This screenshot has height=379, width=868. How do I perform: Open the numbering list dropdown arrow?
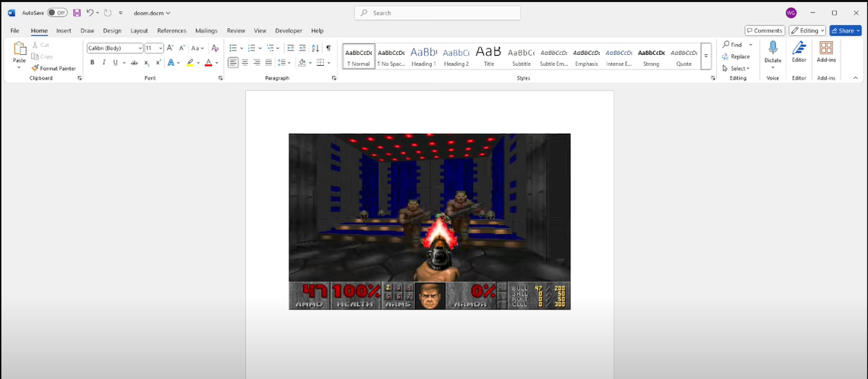point(260,48)
